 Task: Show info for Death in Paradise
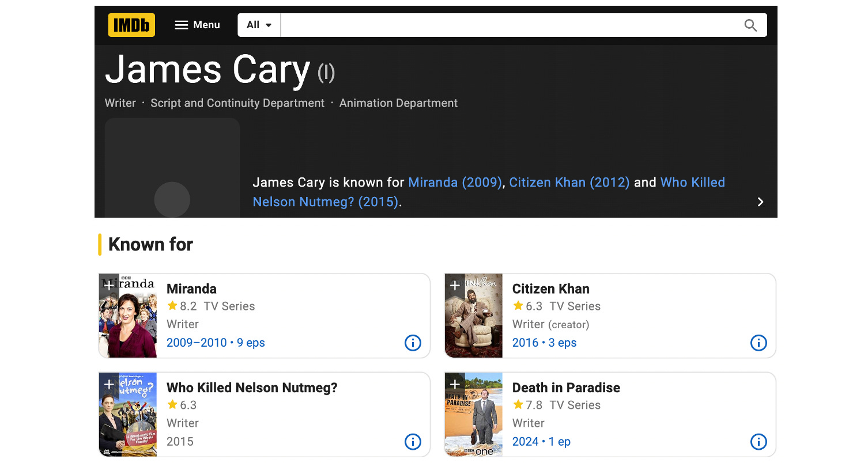[758, 442]
